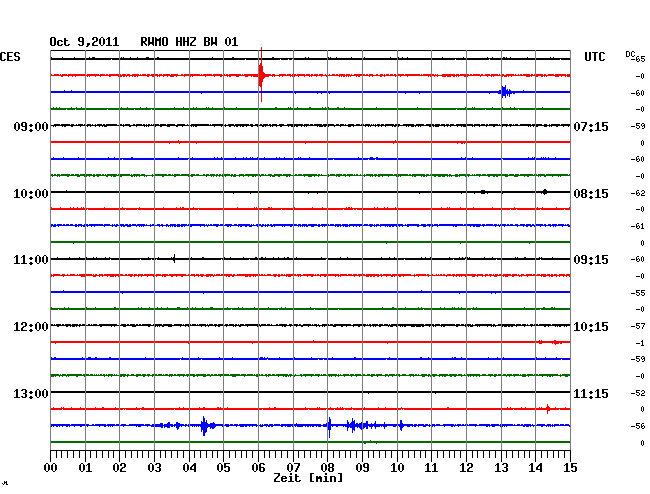Click the 01 minute axis tick label
Viewport: 650px width, 494px height.
(85, 468)
